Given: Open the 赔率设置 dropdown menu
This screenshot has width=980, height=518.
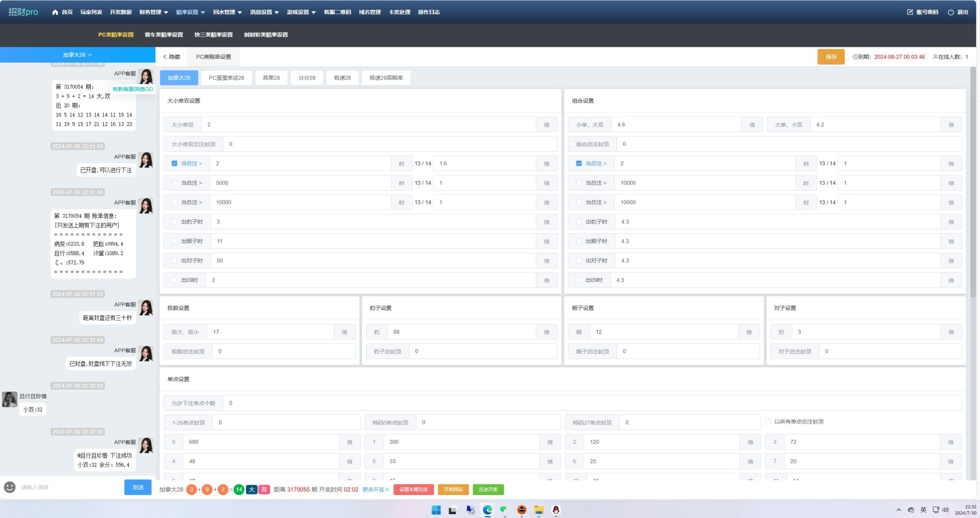Looking at the screenshot, I should 190,12.
